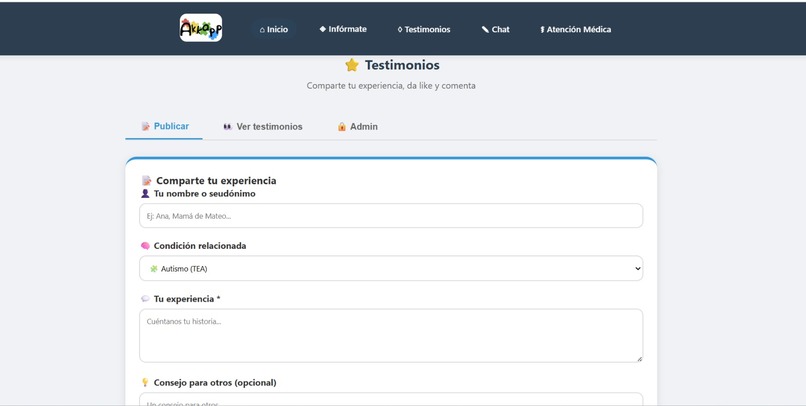Open the Infórmate menu item
This screenshot has height=406, width=806.
(x=343, y=29)
